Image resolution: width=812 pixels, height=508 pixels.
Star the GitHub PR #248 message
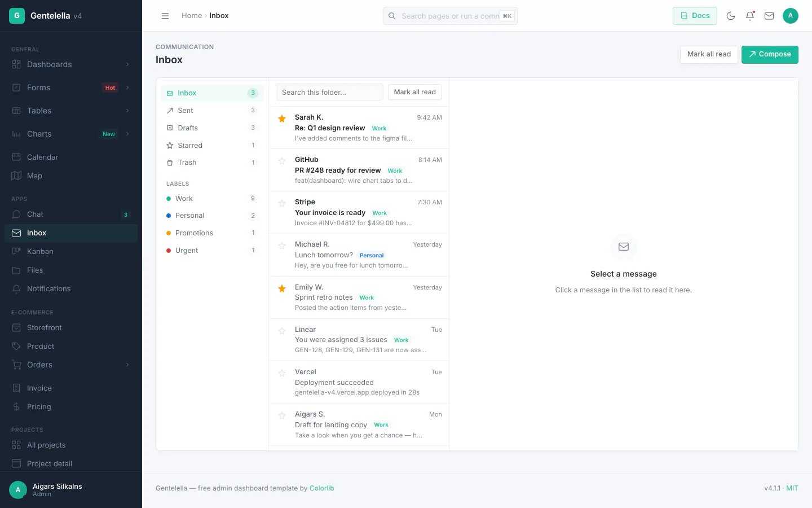[282, 161]
